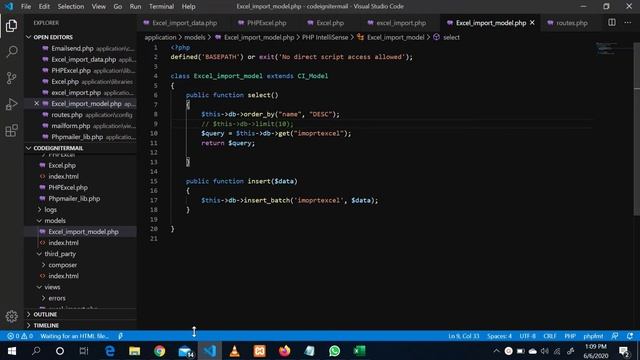Open the Terminal menu
This screenshot has height=360, width=640.
161,7
